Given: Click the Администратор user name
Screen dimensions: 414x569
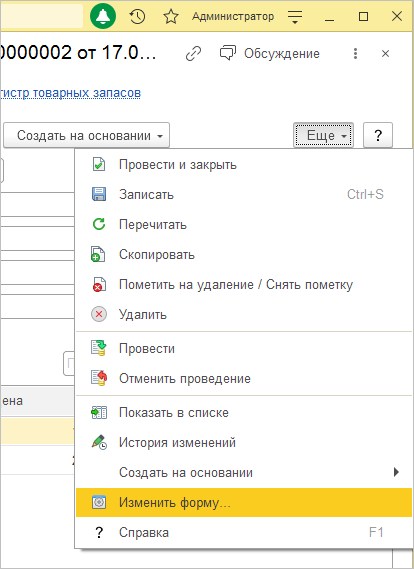Looking at the screenshot, I should pos(233,17).
